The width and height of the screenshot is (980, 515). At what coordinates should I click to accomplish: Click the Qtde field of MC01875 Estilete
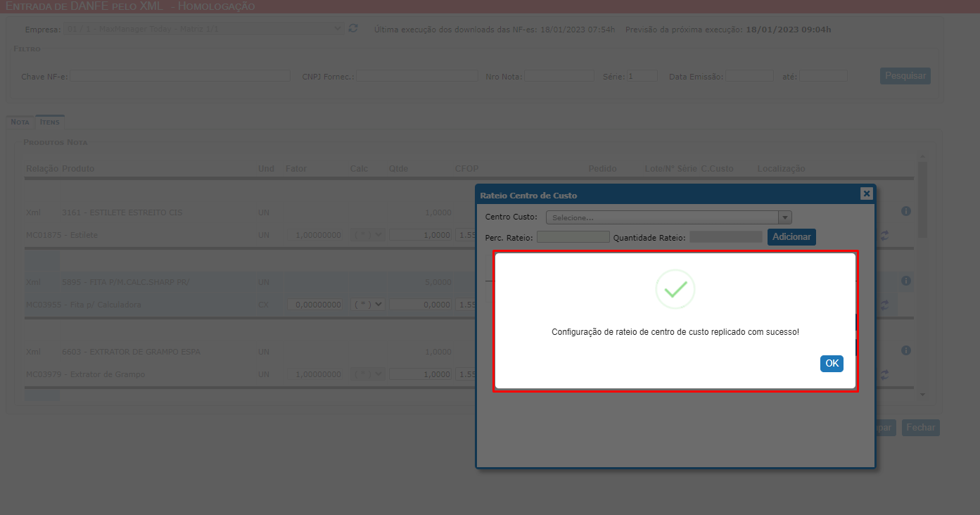421,235
